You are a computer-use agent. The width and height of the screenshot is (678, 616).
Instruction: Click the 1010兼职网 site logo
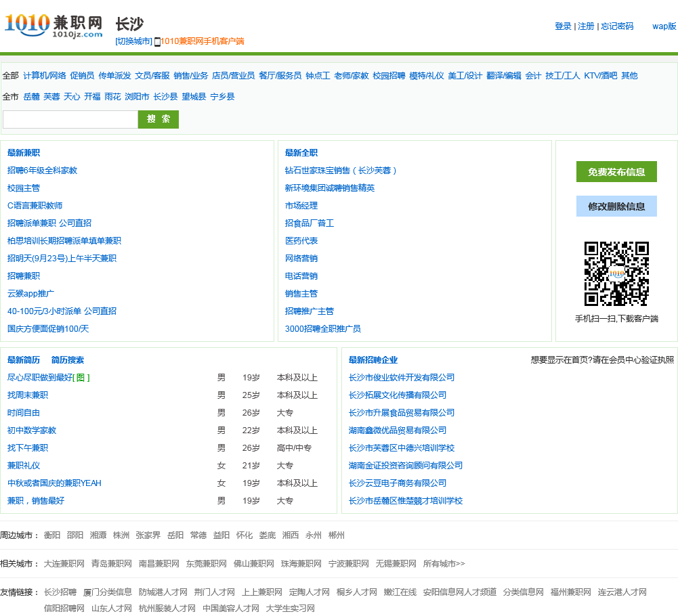pyautogui.click(x=54, y=26)
